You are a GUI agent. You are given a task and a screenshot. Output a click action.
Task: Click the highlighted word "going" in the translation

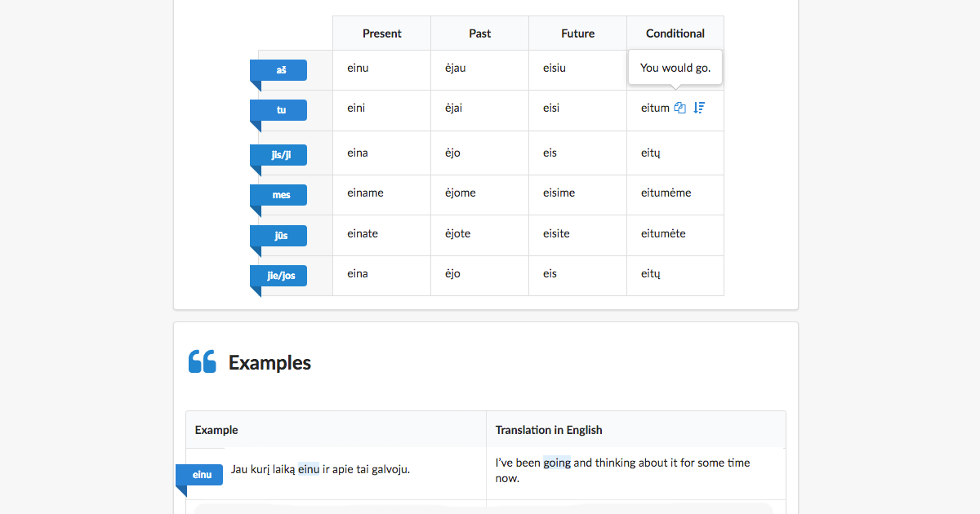558,463
